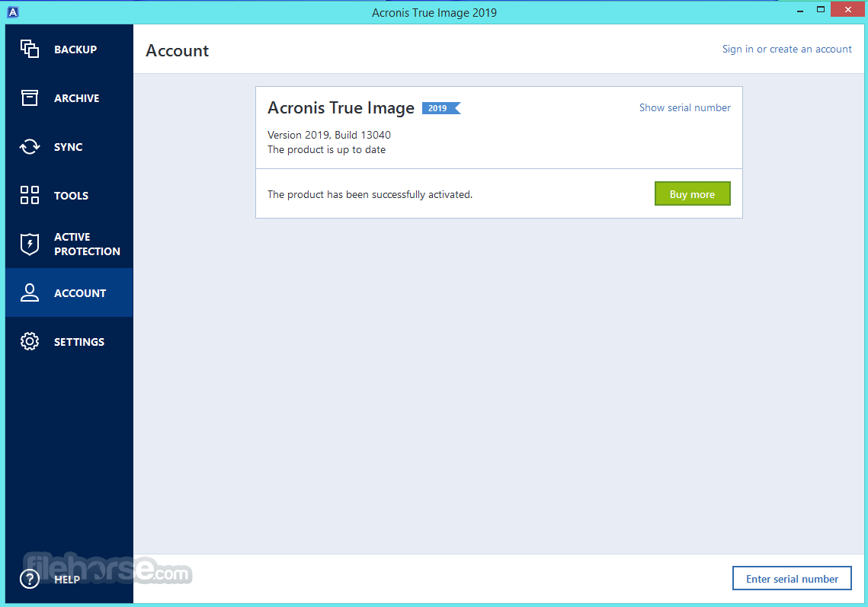Close the Acronis True Image window
The image size is (868, 607).
(847, 9)
